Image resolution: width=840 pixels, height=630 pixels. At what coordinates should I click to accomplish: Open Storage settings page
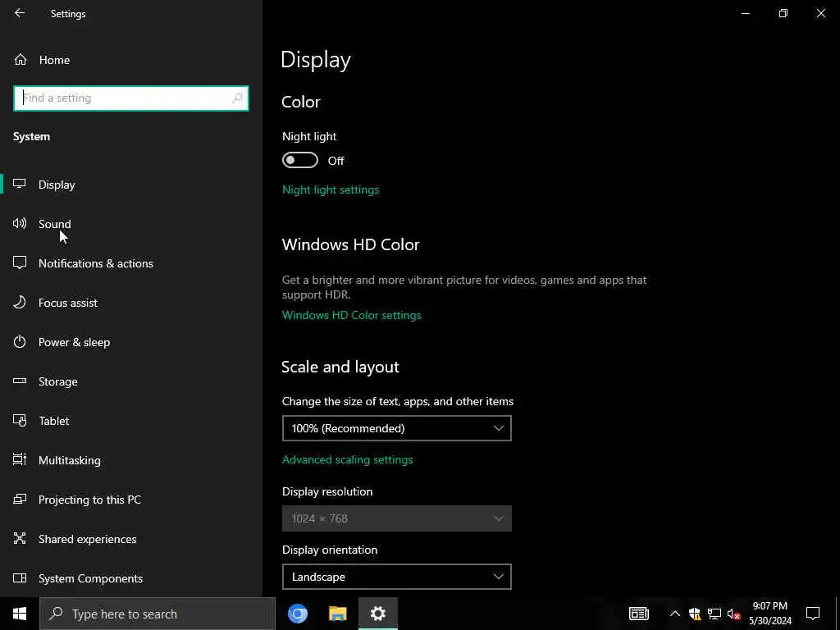tap(131, 381)
